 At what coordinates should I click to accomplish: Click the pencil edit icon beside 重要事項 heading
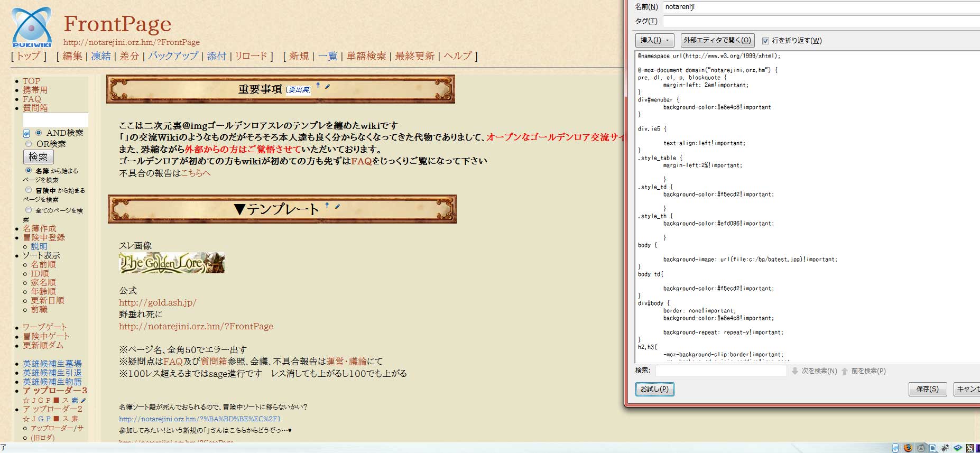327,87
